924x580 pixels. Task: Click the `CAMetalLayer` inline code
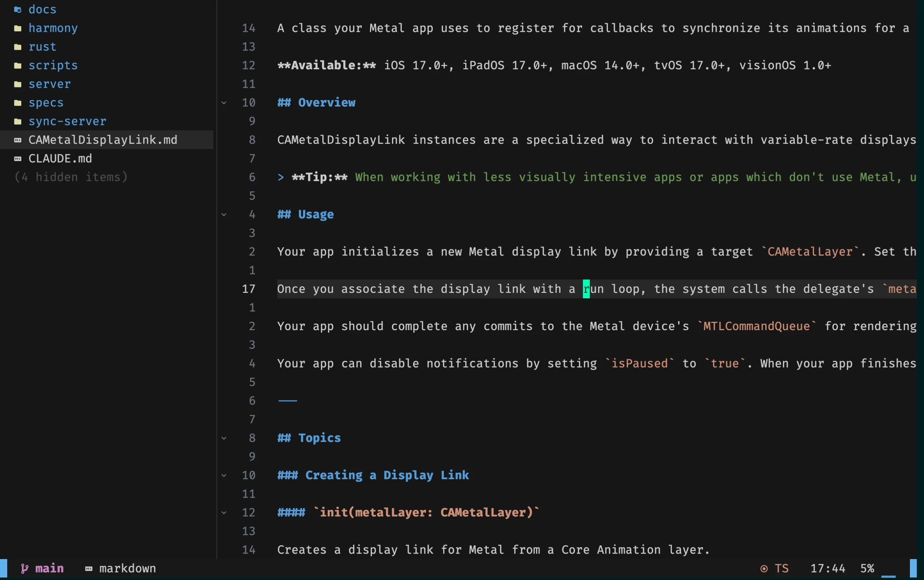tap(811, 252)
